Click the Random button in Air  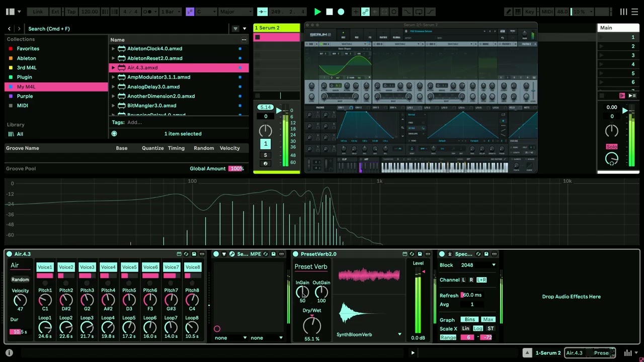(20, 280)
